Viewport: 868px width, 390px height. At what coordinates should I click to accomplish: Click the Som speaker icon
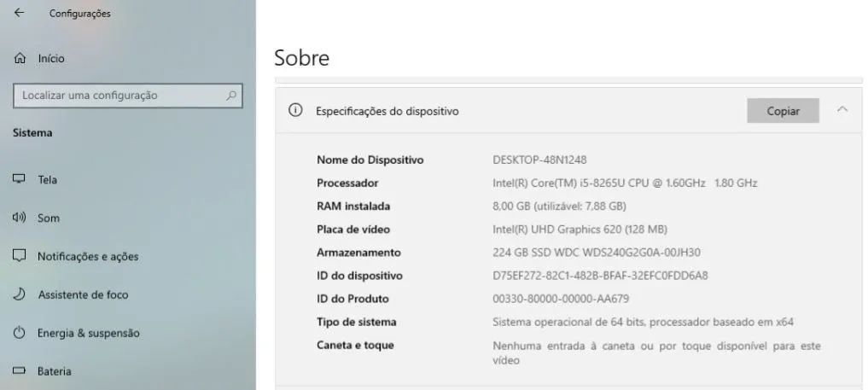[x=20, y=218]
